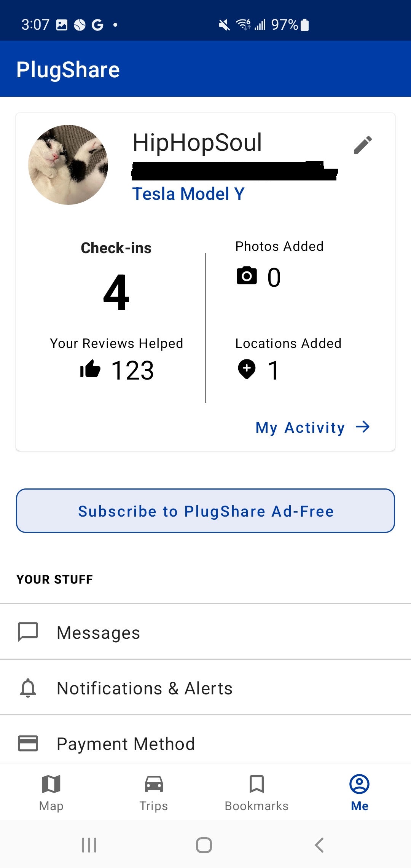Tap the Android recent apps button

point(89,845)
